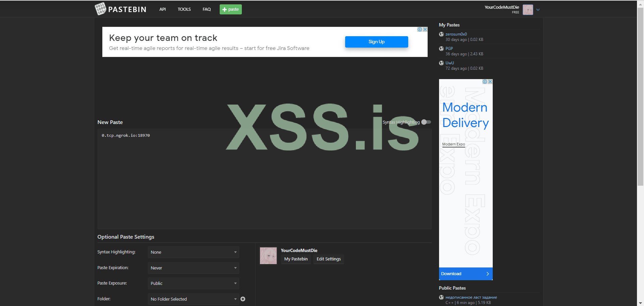Click the YourCodeMustDie username in header
The image size is (644, 306).
[502, 7]
